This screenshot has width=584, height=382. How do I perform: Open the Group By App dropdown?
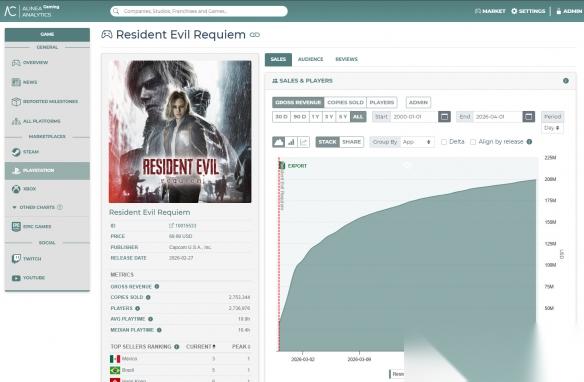(x=416, y=142)
